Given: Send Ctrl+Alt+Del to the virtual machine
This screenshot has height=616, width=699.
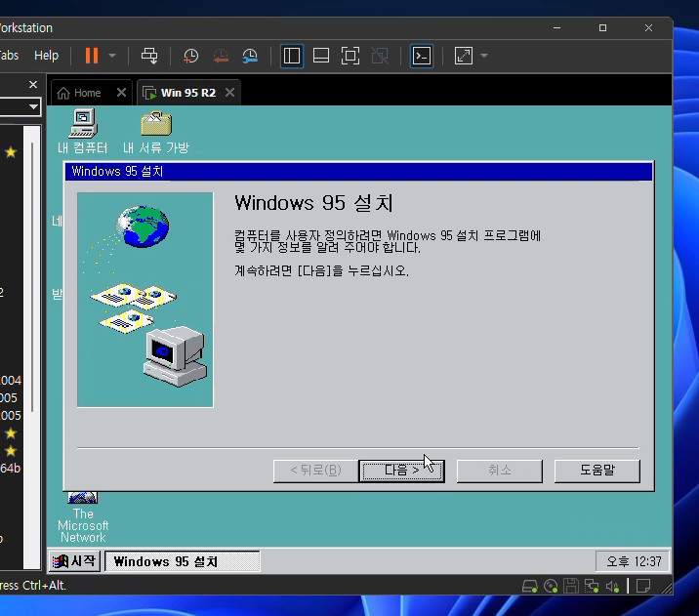Looking at the screenshot, I should tap(149, 56).
